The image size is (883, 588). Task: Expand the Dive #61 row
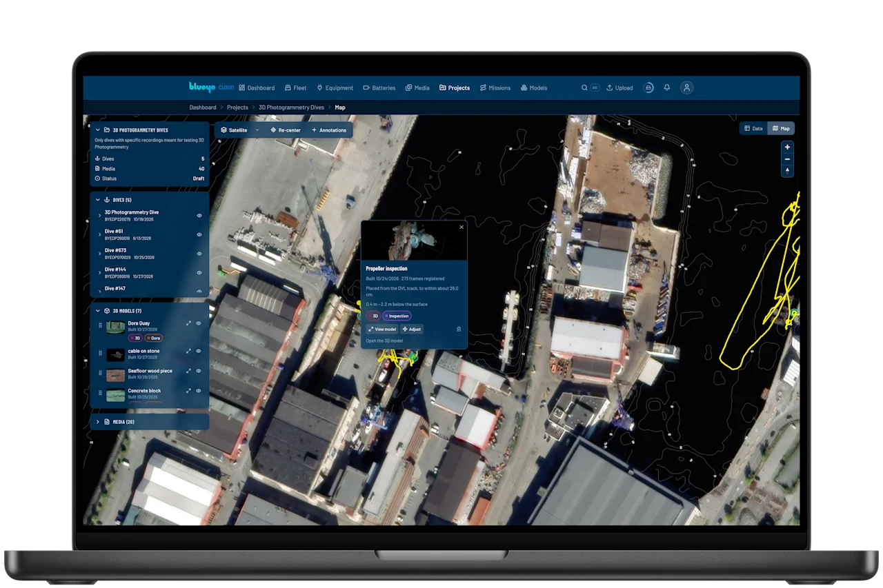pos(99,235)
